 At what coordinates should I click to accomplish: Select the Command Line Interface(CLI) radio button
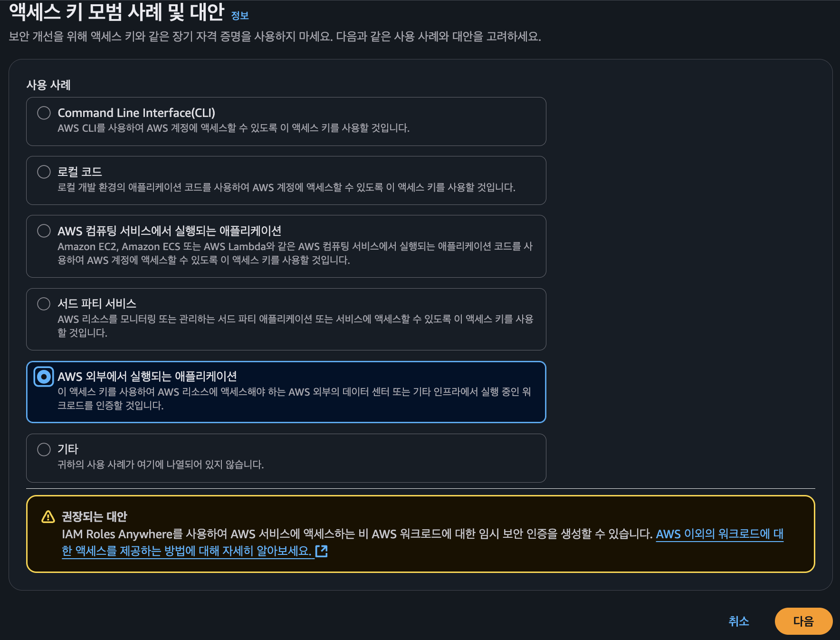(x=44, y=113)
